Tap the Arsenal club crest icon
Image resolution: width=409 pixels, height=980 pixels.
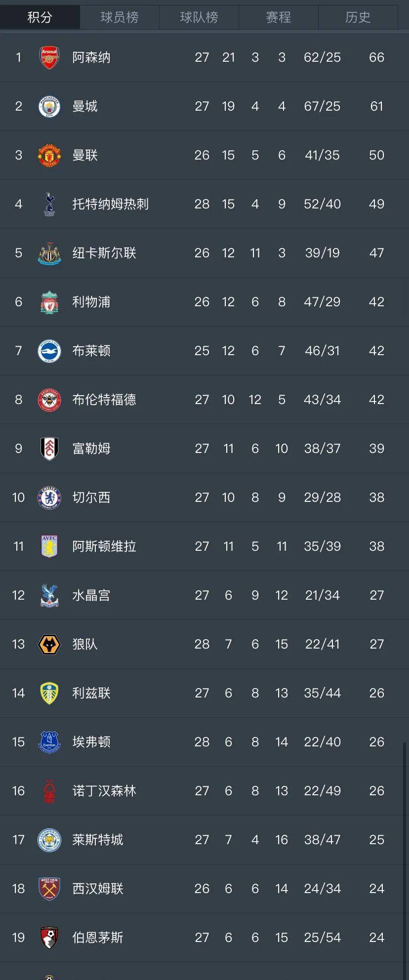49,57
